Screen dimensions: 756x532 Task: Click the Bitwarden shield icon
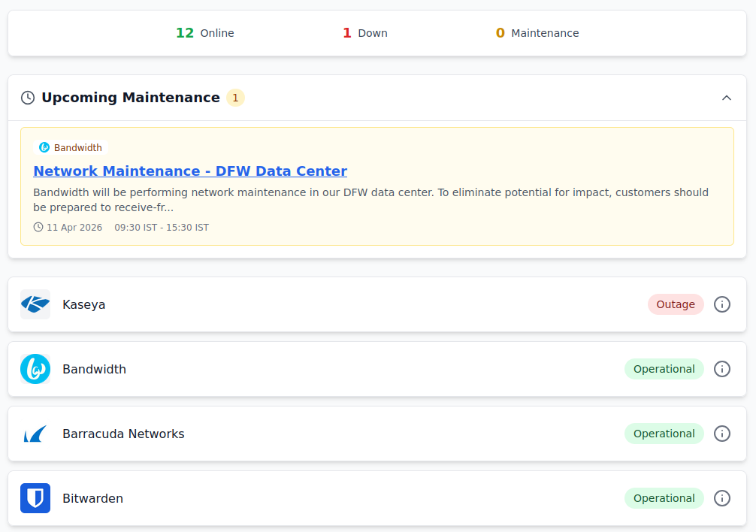point(35,498)
